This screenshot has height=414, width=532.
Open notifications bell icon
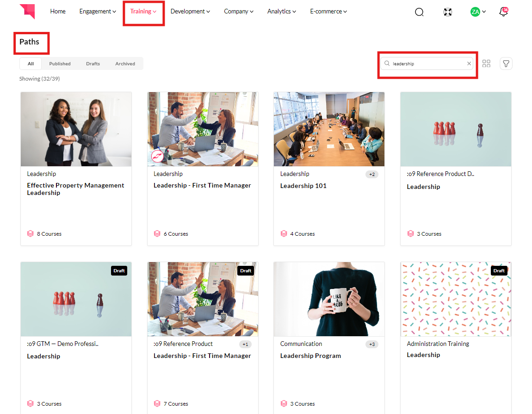(x=503, y=12)
